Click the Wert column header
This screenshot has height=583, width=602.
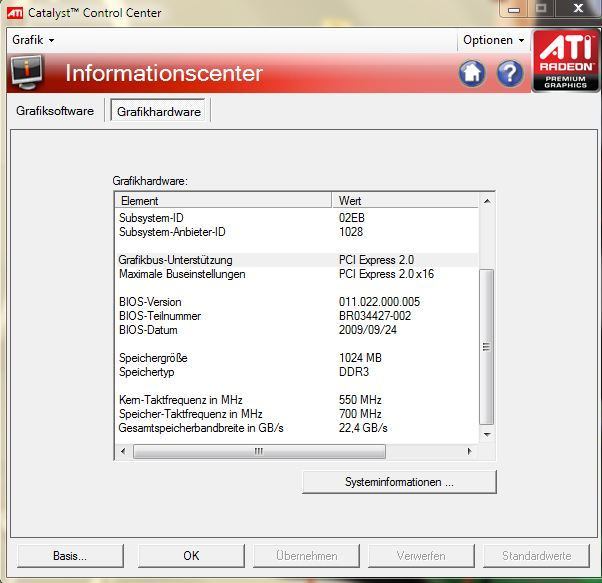point(405,201)
